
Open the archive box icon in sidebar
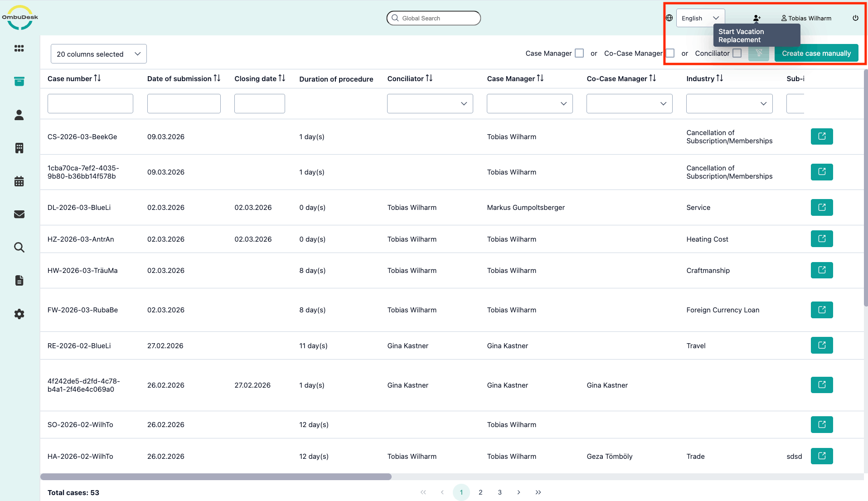coord(19,82)
